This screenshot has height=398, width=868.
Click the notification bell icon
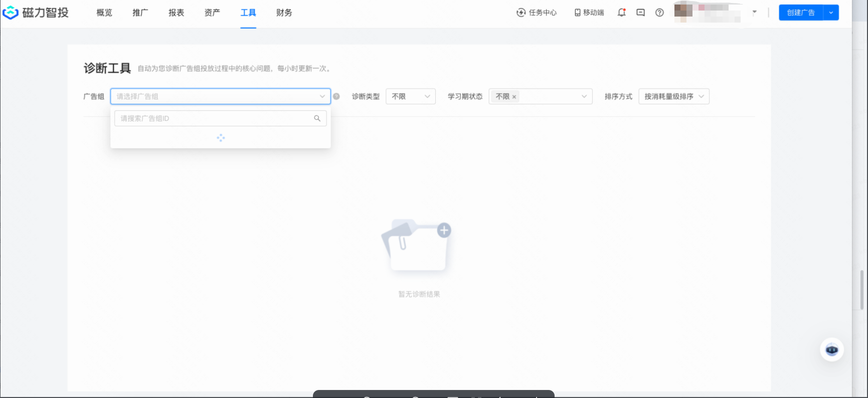click(x=622, y=13)
